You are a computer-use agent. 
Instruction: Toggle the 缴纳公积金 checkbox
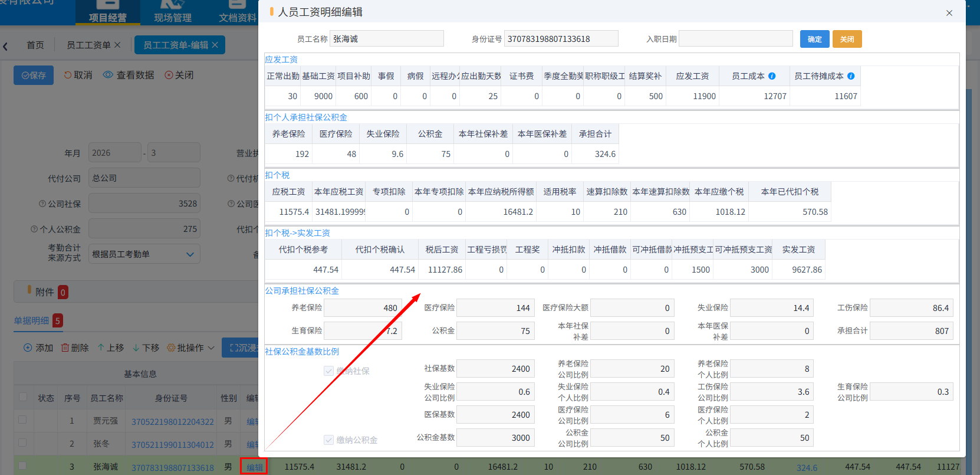click(328, 440)
